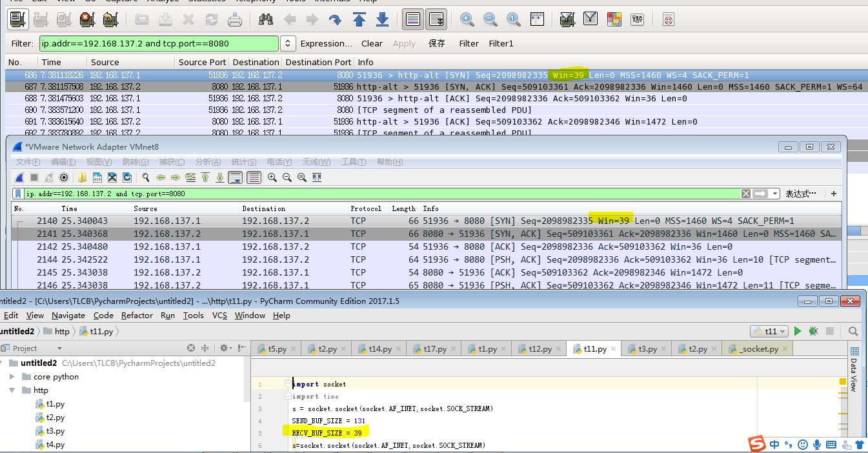Screen dimensions: 868x453
Task: Open the 分析(A) menu in VMnet8 window
Action: pyautogui.click(x=208, y=162)
